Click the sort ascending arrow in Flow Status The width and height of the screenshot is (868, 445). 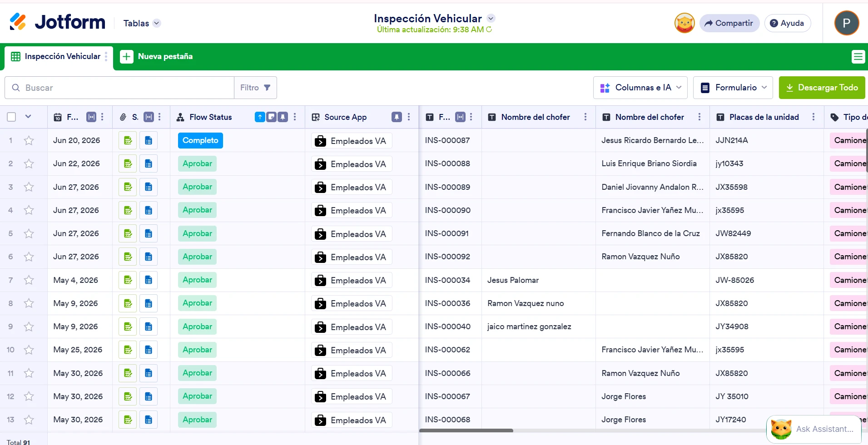[260, 117]
